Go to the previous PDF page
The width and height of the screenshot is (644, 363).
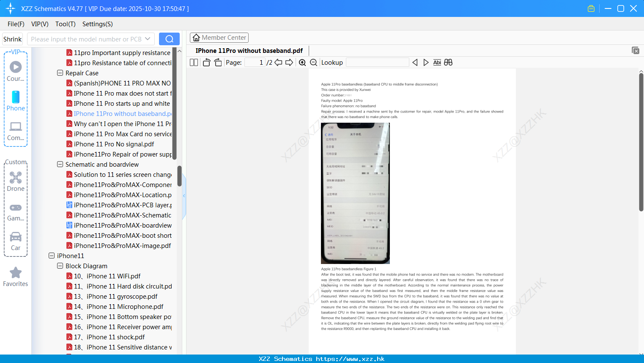(x=278, y=63)
